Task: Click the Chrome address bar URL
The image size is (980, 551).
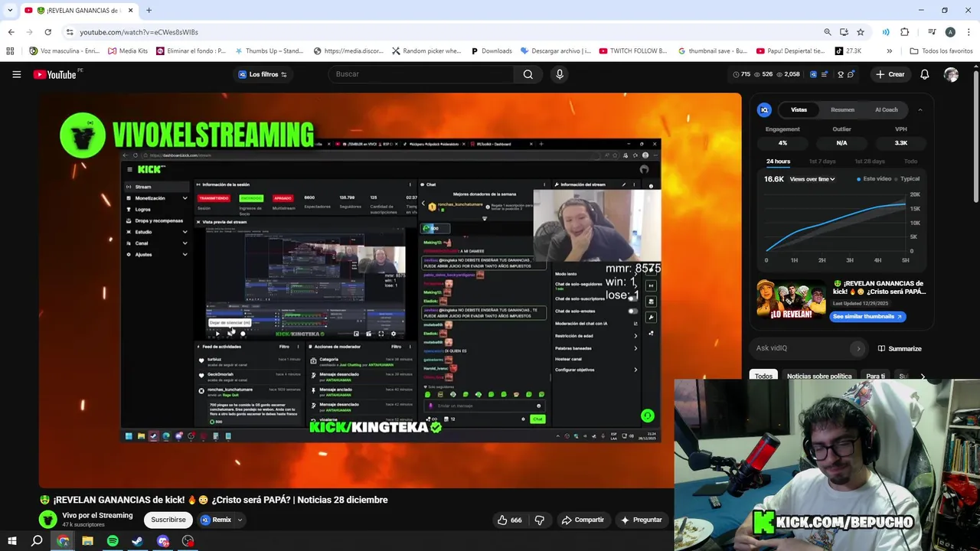Action: point(139,32)
